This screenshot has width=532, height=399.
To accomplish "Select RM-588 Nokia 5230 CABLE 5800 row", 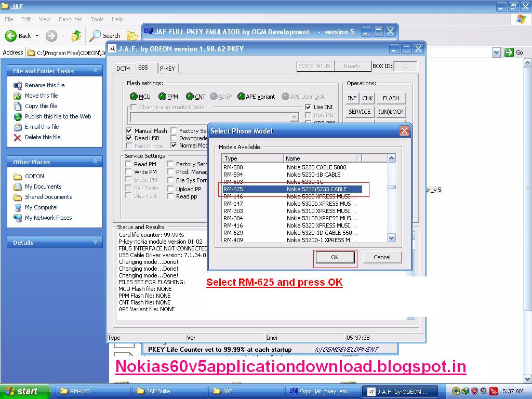I will 292,167.
